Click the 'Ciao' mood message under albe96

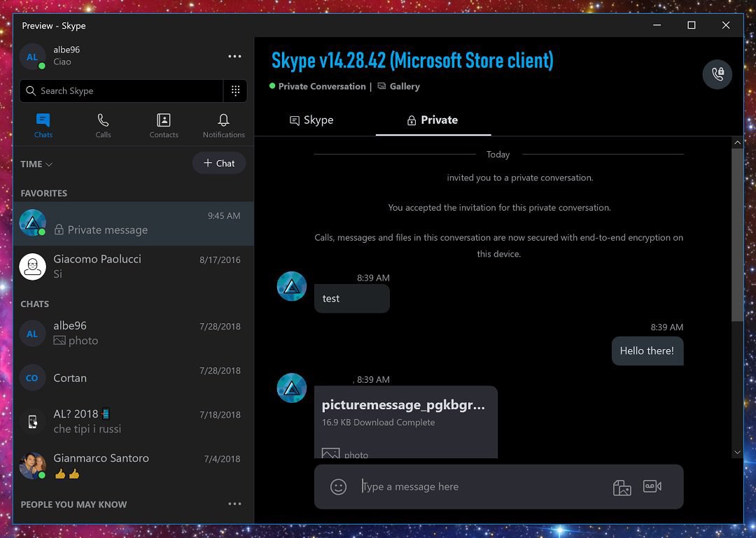[x=62, y=62]
